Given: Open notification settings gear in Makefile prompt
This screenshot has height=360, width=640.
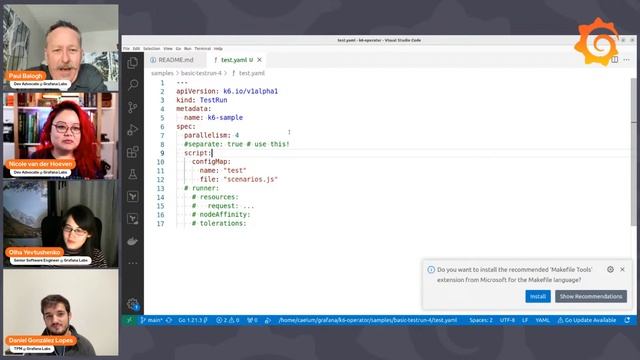Looking at the screenshot, I should point(610,269).
